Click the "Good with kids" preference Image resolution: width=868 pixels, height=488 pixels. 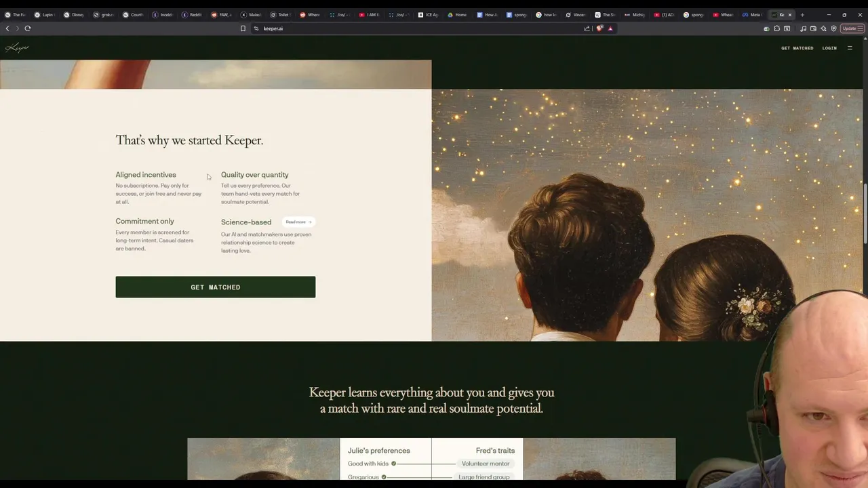(x=368, y=464)
